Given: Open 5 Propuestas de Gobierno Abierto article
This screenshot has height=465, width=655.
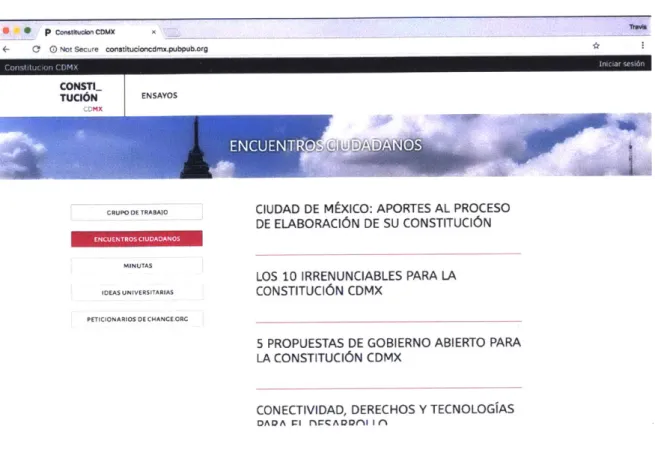Looking at the screenshot, I should (x=388, y=350).
